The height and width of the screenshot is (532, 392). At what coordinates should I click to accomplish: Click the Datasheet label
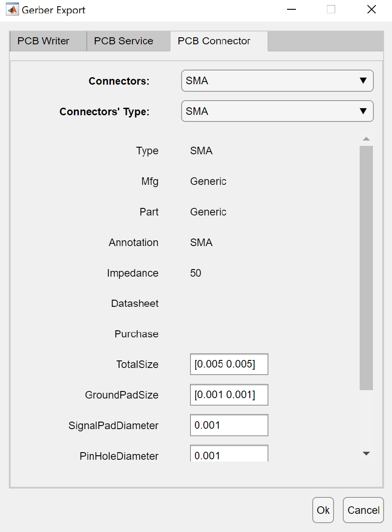pos(135,304)
